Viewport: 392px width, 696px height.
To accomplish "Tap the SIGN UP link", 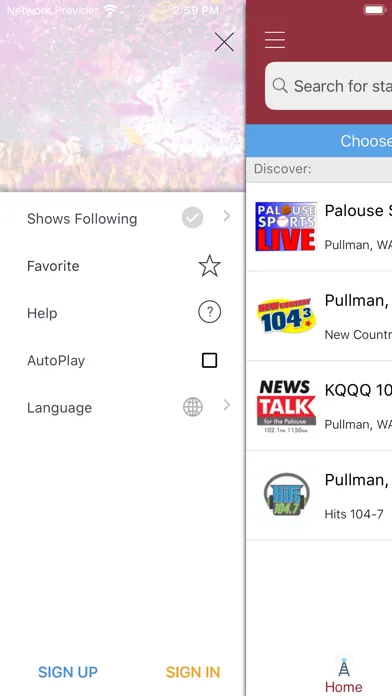I will [68, 672].
